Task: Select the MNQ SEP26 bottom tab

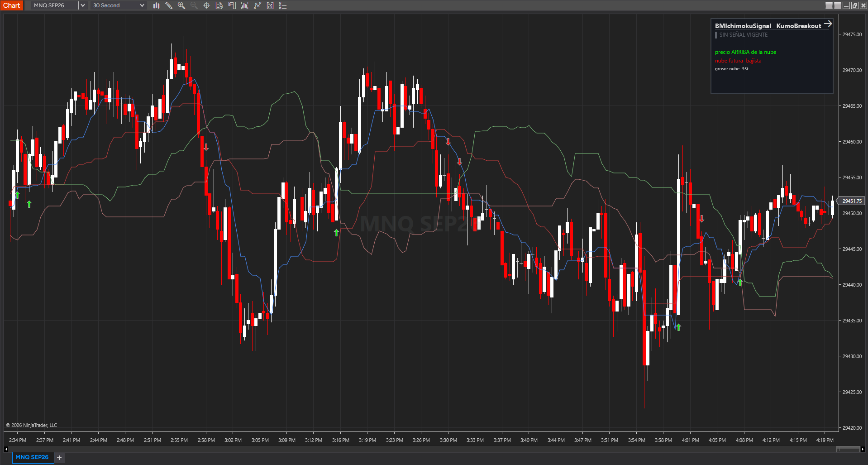Action: (32, 457)
